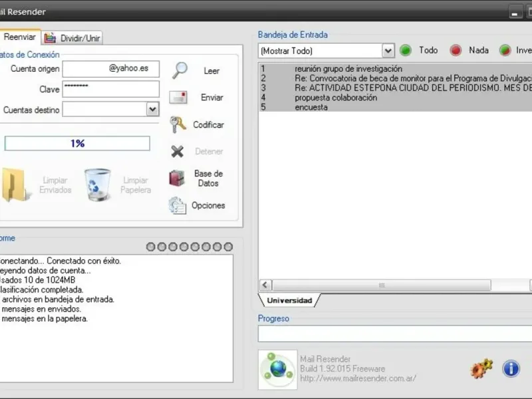
Task: Click the log line Usados 10 de 1024MB
Action: (37, 280)
